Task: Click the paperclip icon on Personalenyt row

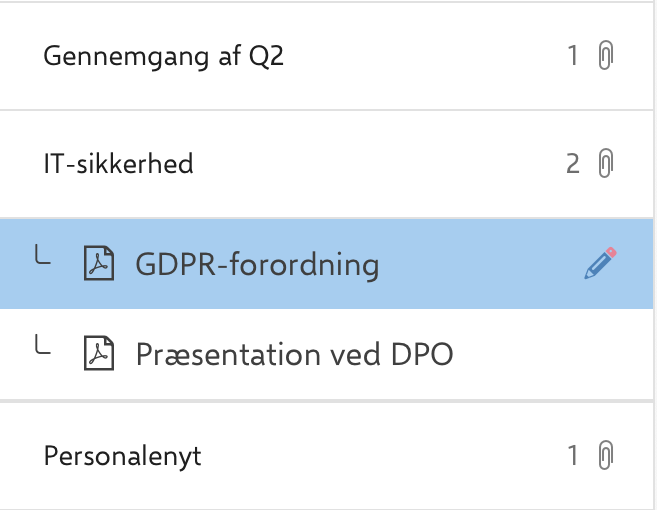Action: click(x=604, y=457)
